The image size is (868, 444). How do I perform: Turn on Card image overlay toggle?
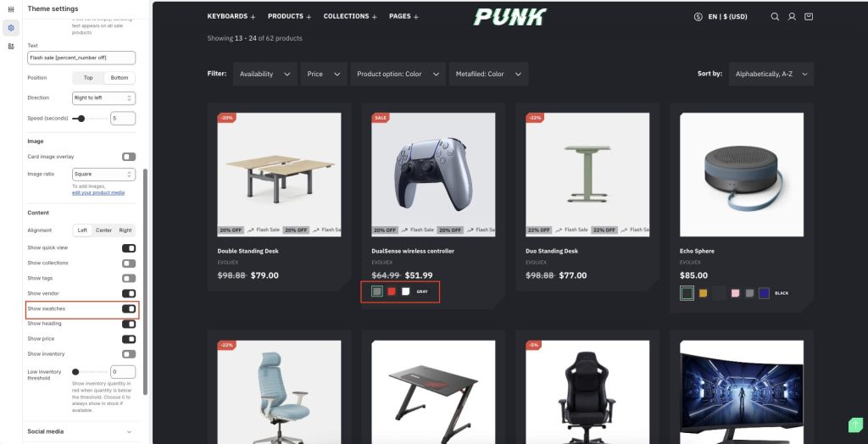129,157
